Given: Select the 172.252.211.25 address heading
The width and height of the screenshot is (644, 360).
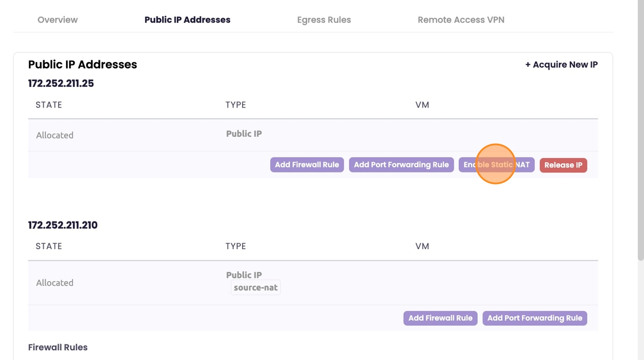Looking at the screenshot, I should [x=61, y=83].
